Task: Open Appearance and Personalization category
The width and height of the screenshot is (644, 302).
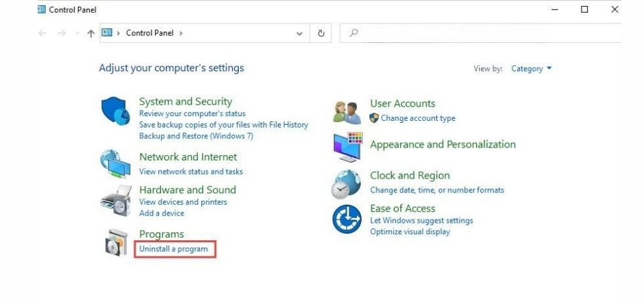Action: pos(443,145)
